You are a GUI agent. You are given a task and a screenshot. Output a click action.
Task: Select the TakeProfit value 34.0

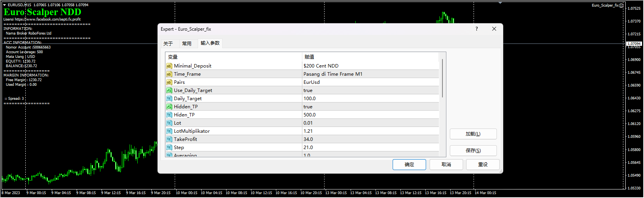(308, 139)
